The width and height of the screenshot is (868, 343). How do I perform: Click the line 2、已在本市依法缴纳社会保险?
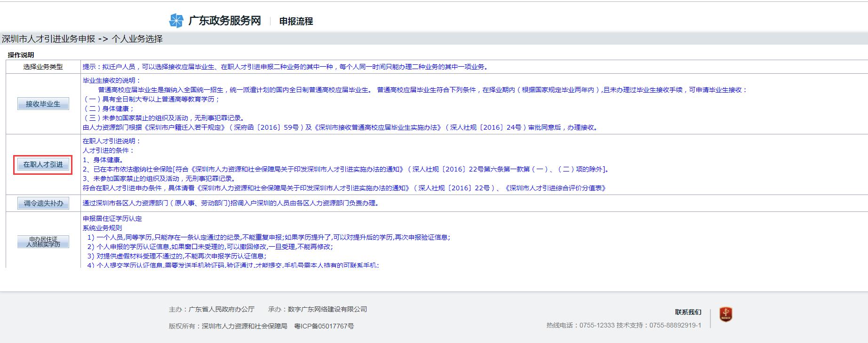tap(346, 169)
